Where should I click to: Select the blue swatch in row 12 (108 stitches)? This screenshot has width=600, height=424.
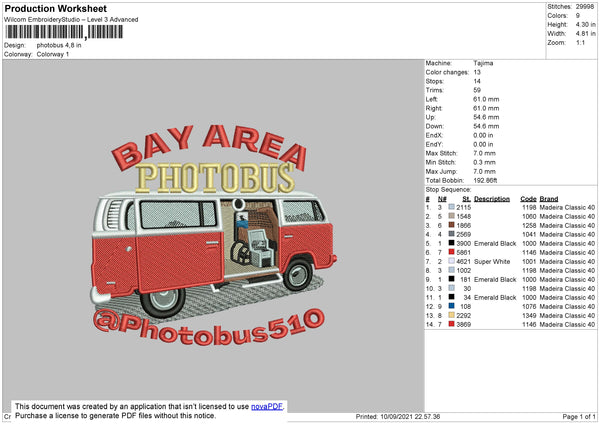click(452, 306)
